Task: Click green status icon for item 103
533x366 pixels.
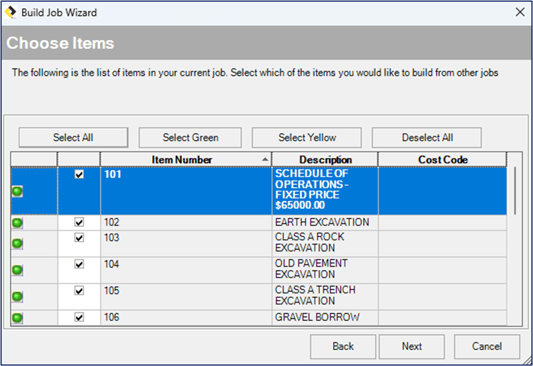Action: pos(17,244)
